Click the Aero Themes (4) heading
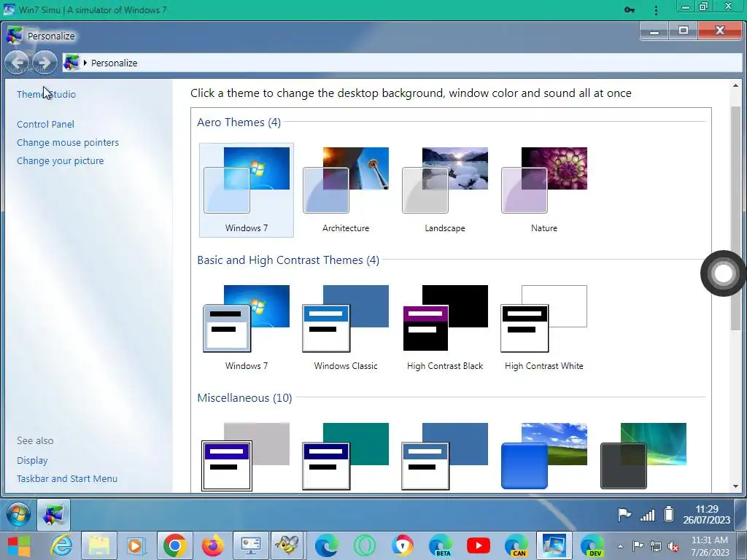Image resolution: width=747 pixels, height=560 pixels. 239,122
